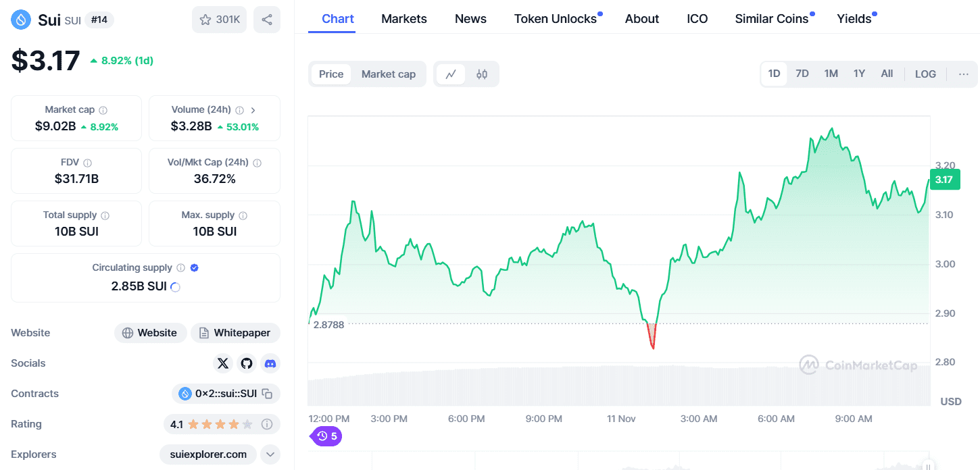
Task: Open the Sui Whitepaper
Action: pyautogui.click(x=235, y=332)
